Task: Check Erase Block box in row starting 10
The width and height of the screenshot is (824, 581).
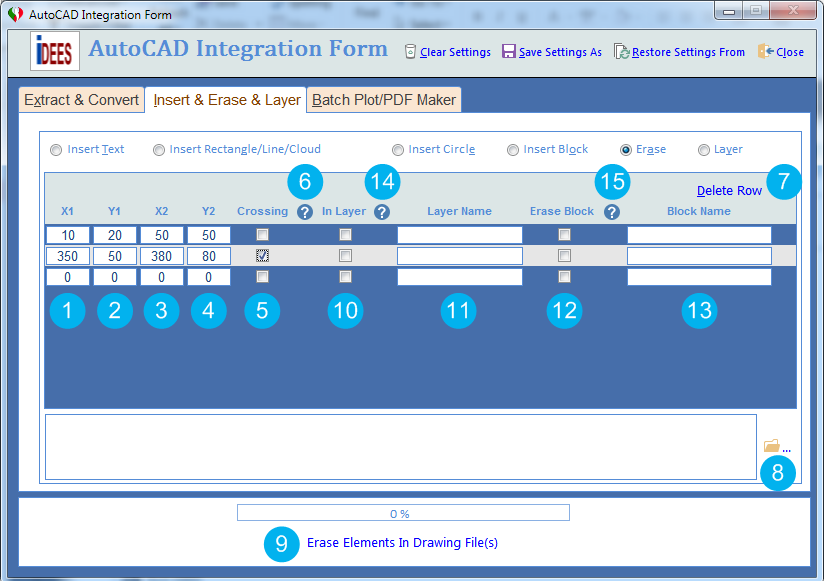Action: [x=564, y=234]
